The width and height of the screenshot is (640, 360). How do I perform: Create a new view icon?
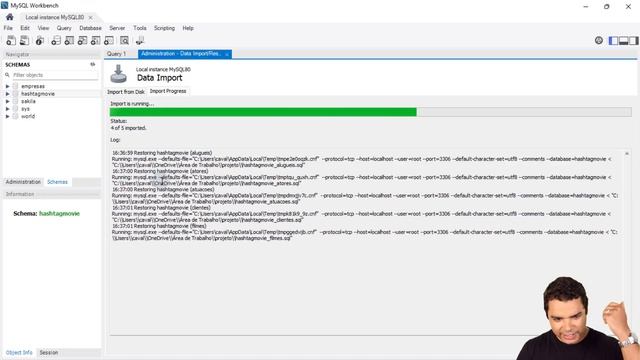82,40
